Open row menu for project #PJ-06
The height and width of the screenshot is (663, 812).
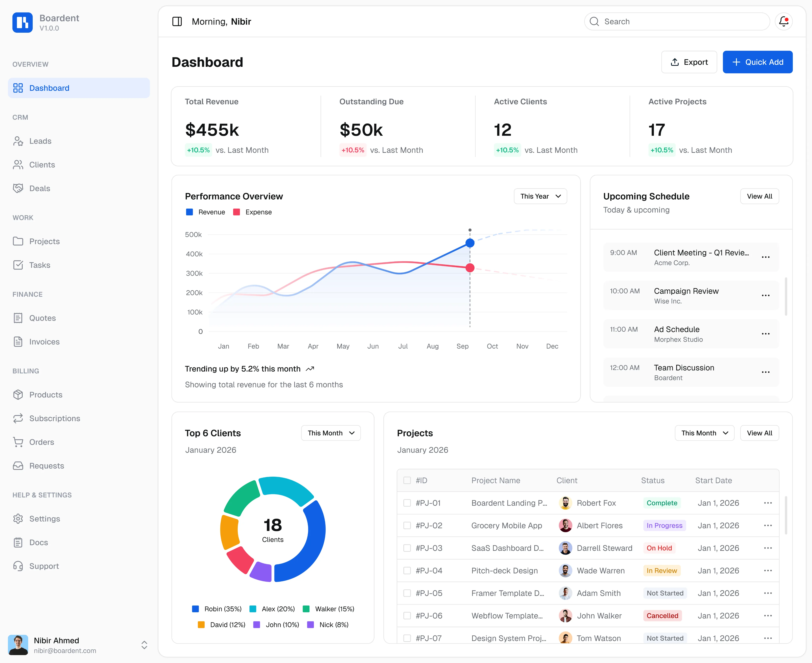point(768,616)
